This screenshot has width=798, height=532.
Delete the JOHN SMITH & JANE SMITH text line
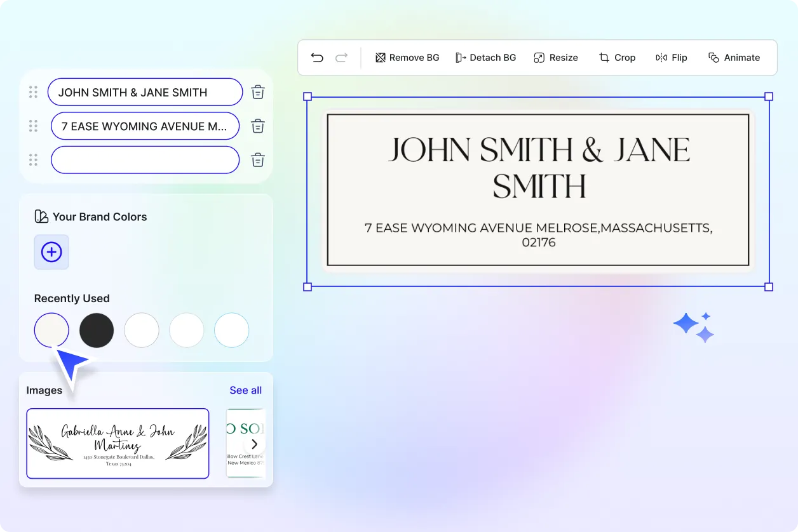pyautogui.click(x=257, y=91)
